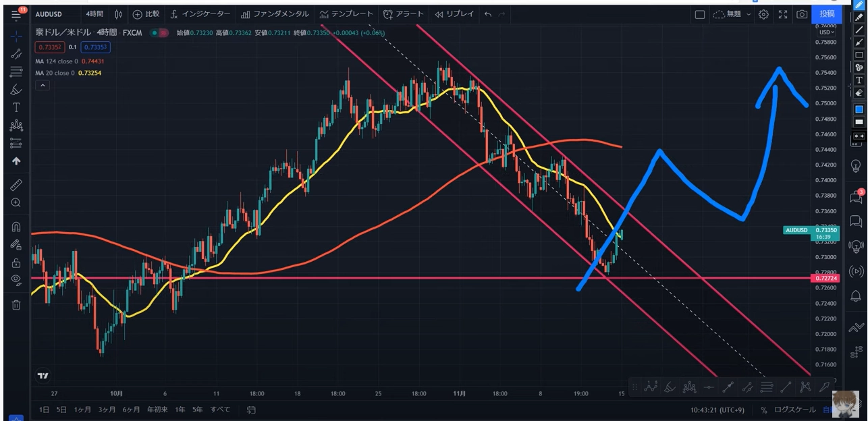
Task: Select MA 124 close indicator legend
Action: coord(70,61)
